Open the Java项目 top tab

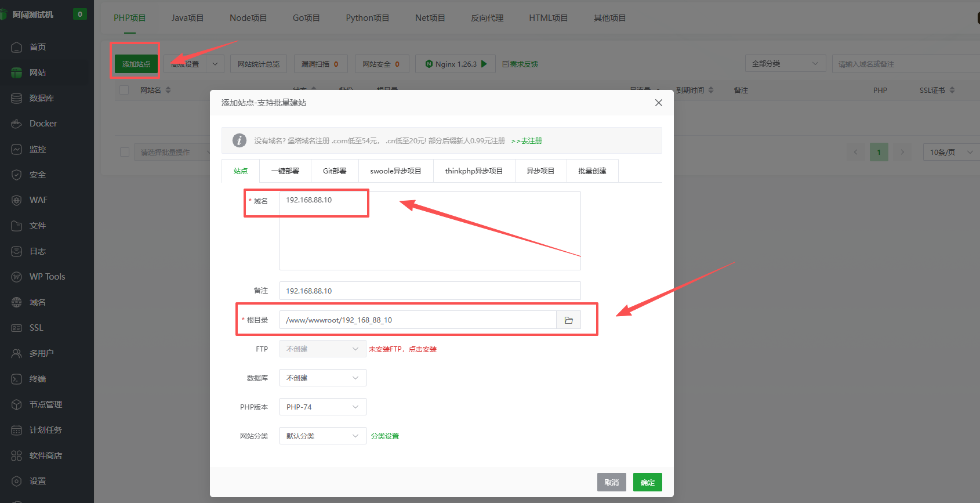(x=187, y=18)
